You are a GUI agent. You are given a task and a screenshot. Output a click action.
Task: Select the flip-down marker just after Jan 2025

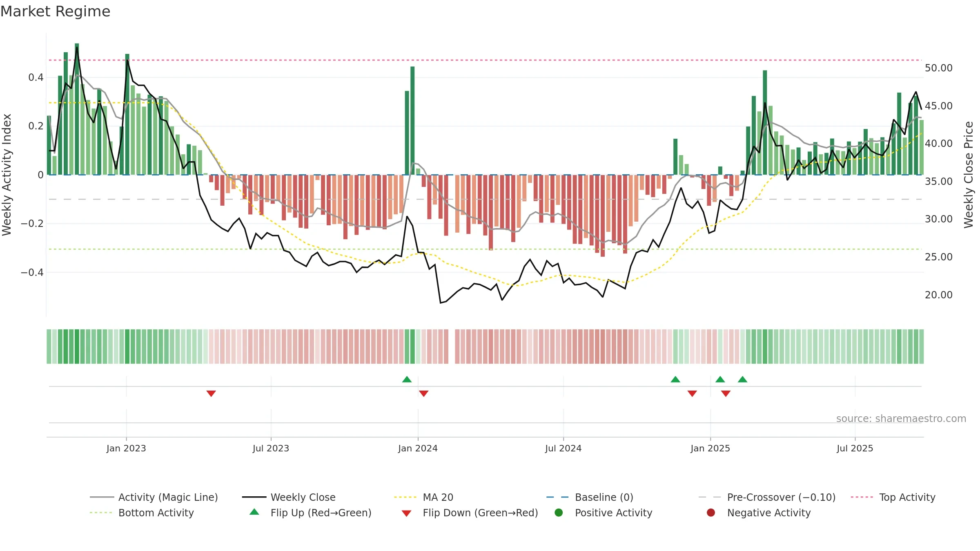[726, 393]
